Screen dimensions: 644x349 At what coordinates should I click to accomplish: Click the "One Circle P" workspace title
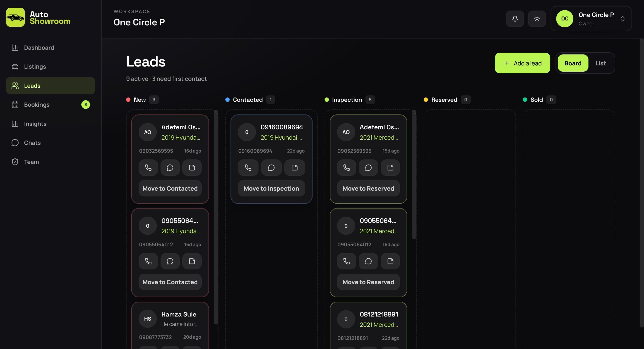[x=139, y=22]
